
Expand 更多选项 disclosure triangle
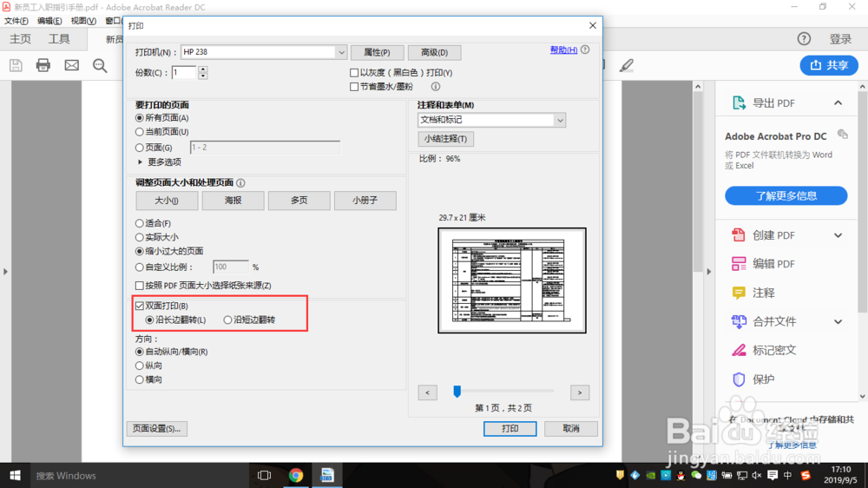click(140, 162)
